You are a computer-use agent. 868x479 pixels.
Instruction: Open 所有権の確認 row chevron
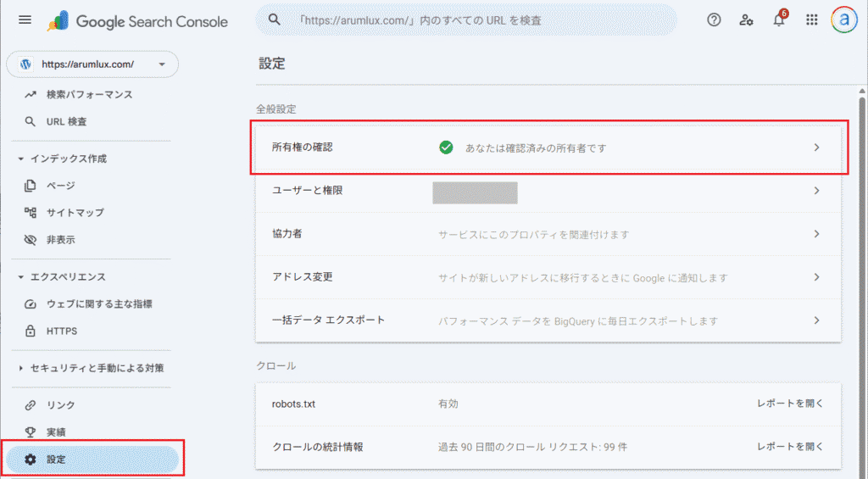coord(816,148)
